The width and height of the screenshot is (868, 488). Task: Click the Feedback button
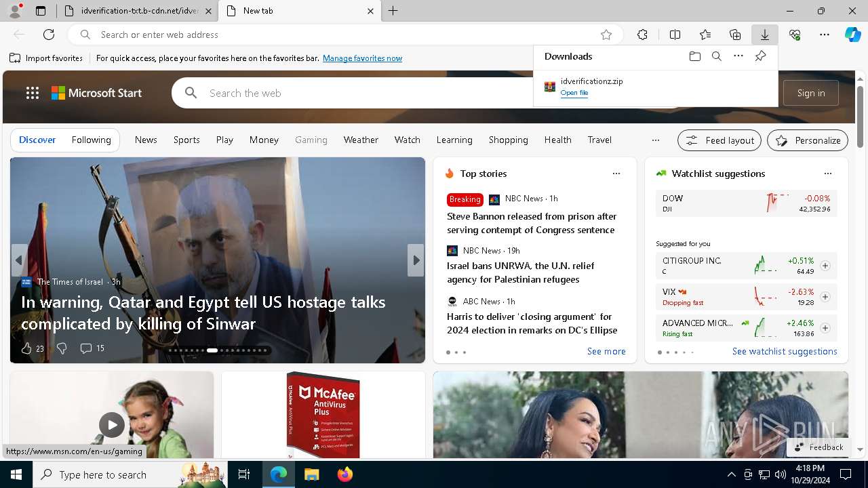coord(818,447)
